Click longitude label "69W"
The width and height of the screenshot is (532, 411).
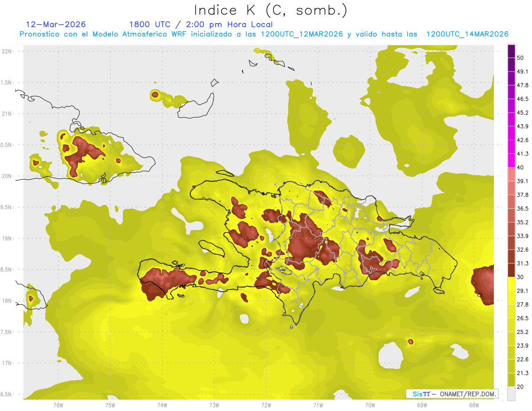pyautogui.click(x=422, y=405)
